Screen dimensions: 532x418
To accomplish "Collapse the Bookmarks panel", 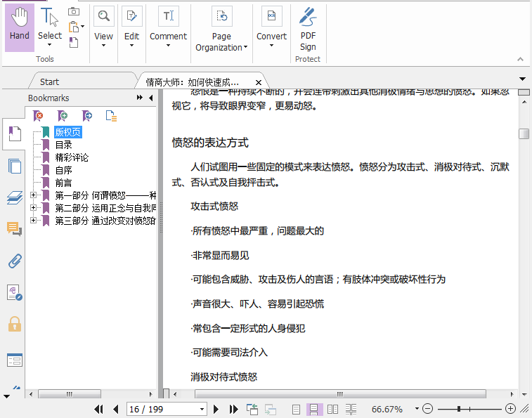I will [150, 98].
